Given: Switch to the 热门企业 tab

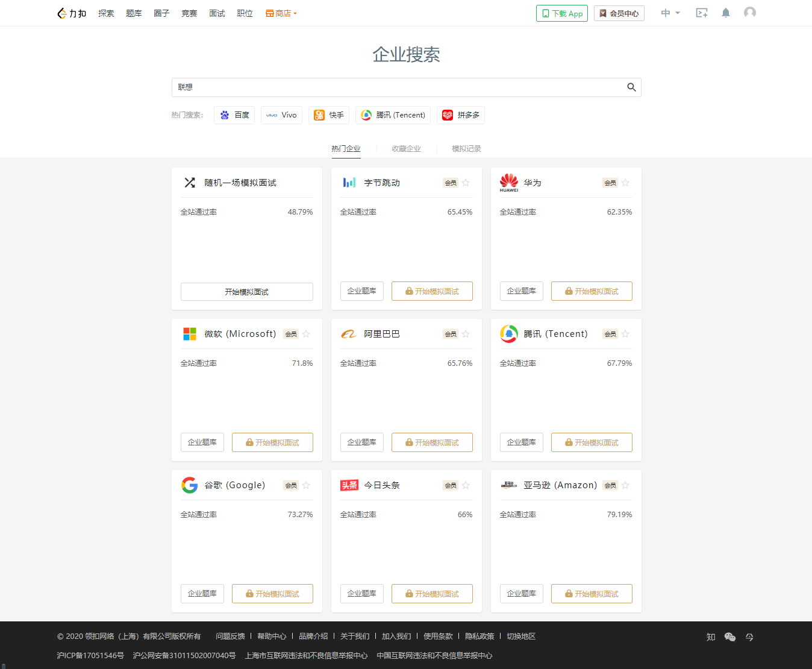Looking at the screenshot, I should [346, 149].
